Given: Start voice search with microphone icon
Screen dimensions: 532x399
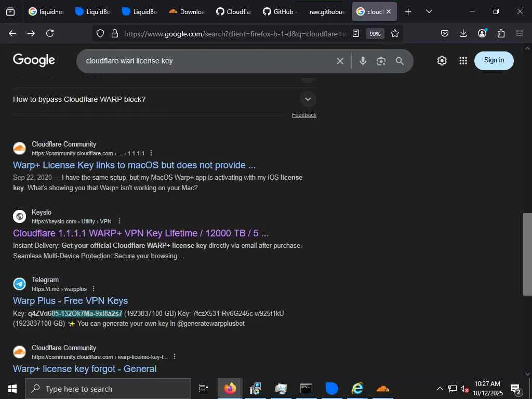Looking at the screenshot, I should (363, 61).
